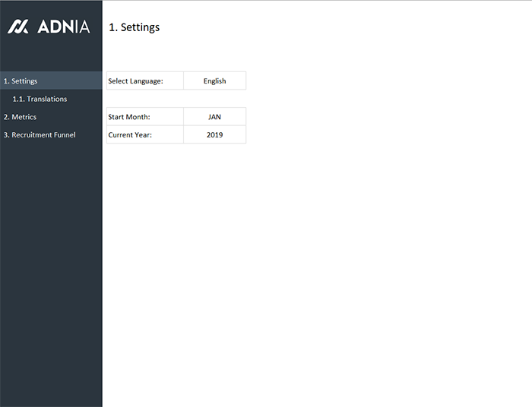Click empty sidebar area below Recruitment Funnel
Screen dimensions: 532x407
pyautogui.click(x=51, y=266)
